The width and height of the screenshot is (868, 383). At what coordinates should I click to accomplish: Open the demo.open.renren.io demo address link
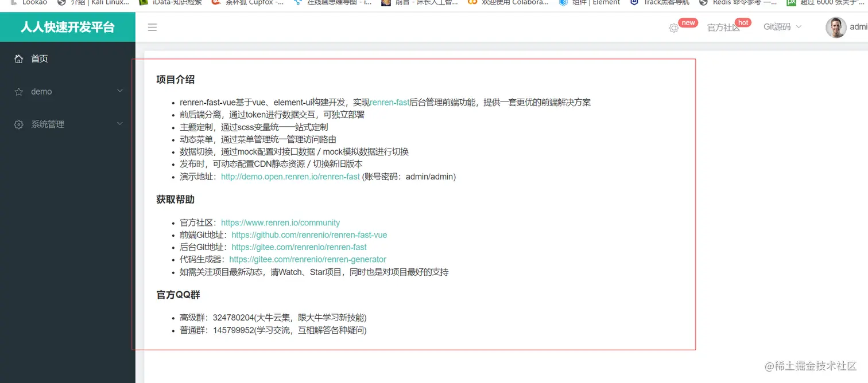pyautogui.click(x=290, y=177)
